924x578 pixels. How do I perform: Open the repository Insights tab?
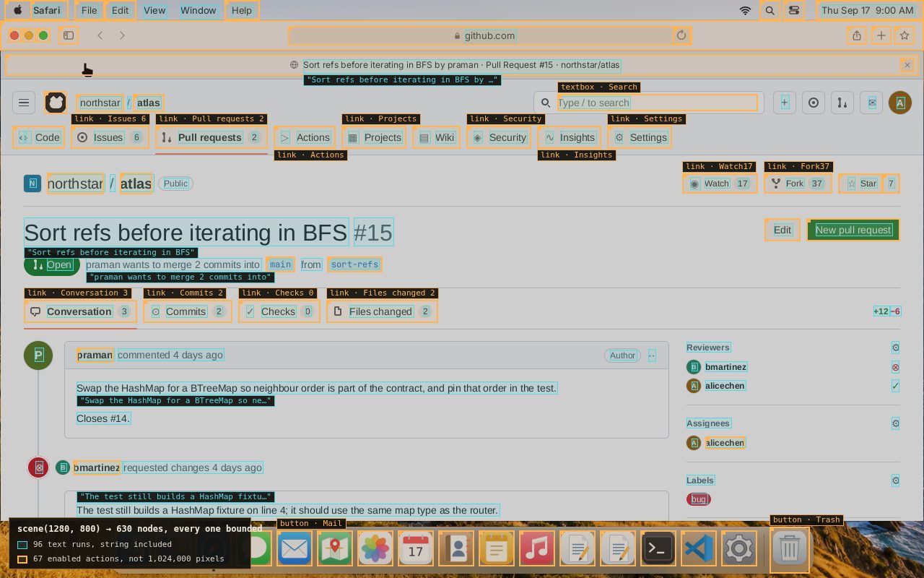570,137
